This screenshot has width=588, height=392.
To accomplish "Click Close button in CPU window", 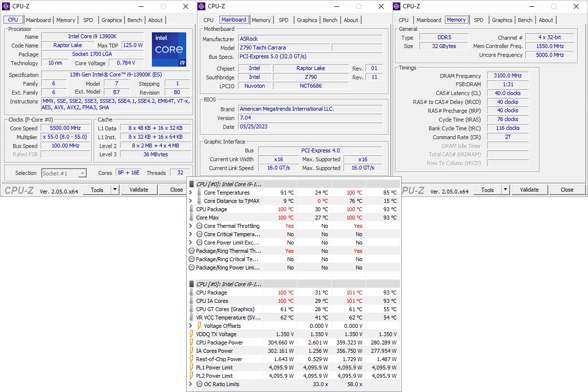I will pos(176,190).
